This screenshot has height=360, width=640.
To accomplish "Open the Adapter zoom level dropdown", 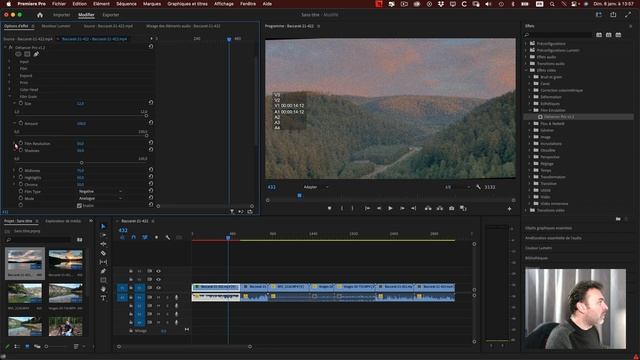I will (x=316, y=187).
